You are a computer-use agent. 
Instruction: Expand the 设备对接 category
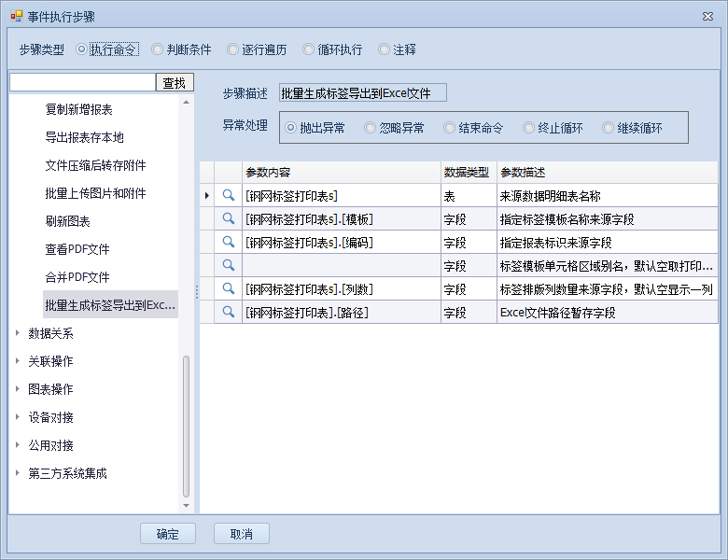pyautogui.click(x=18, y=417)
